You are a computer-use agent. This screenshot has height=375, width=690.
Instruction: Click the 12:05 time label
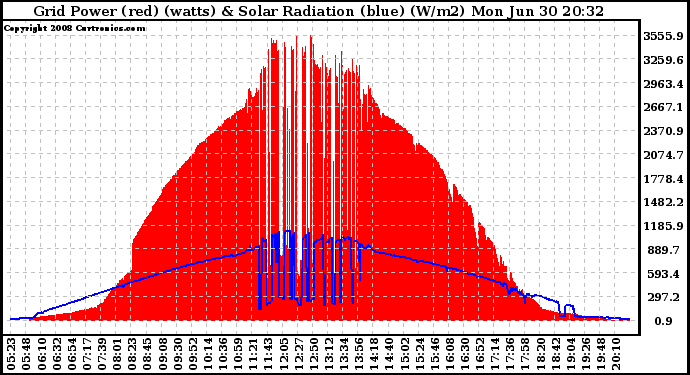click(x=283, y=354)
